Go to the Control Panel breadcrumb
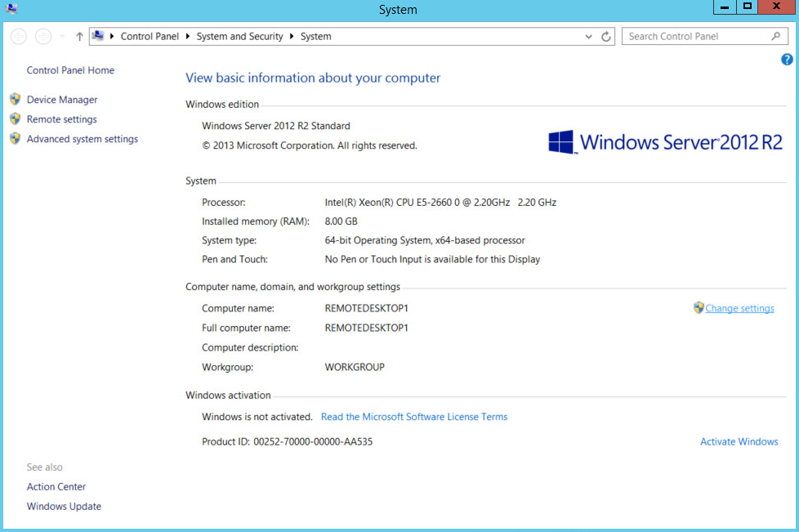799x532 pixels. click(150, 36)
